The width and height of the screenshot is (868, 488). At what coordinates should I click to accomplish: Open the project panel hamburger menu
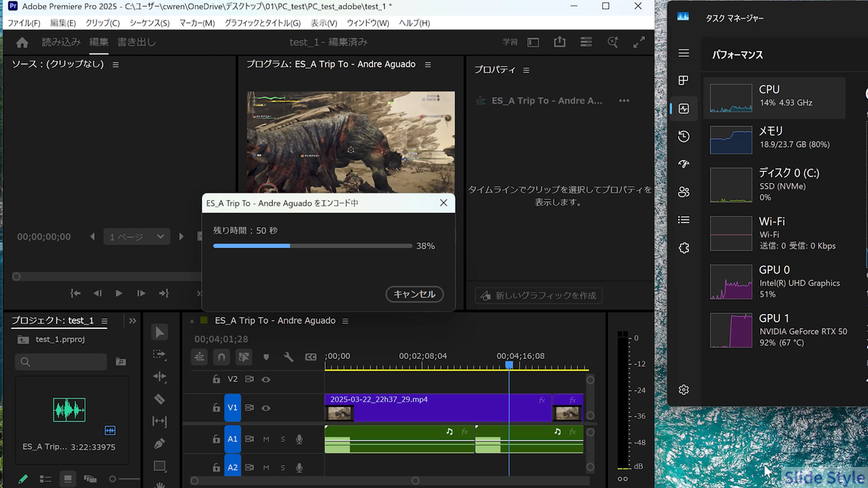[x=105, y=321]
